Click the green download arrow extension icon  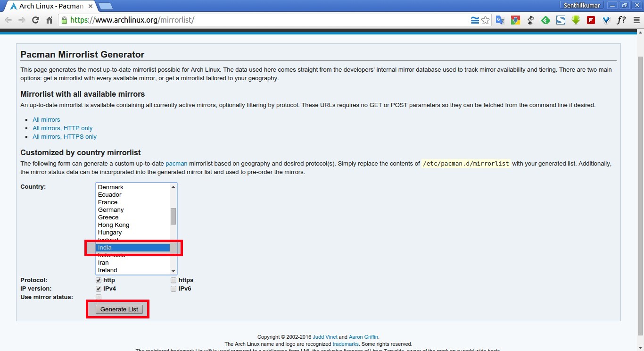tap(576, 20)
